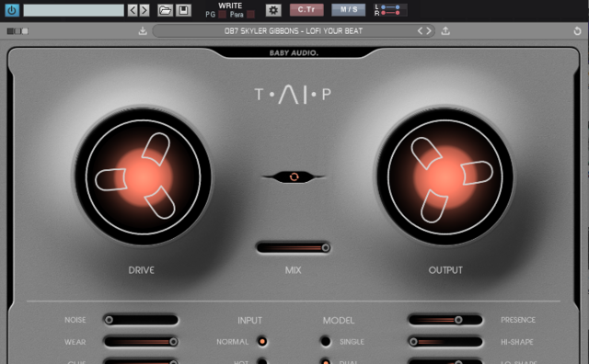Click the PRESENCE slider
Viewport: 589px width, 364px height.
coord(445,320)
